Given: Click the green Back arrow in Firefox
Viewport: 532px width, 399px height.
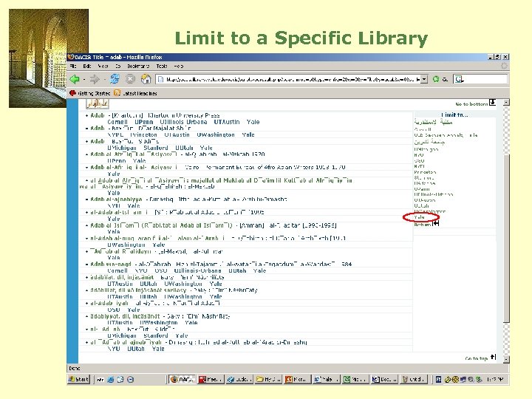Looking at the screenshot, I should click(75, 79).
